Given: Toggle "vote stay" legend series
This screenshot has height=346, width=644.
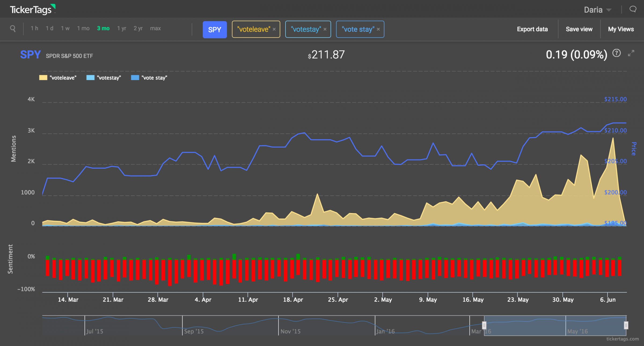Looking at the screenshot, I should coord(149,78).
